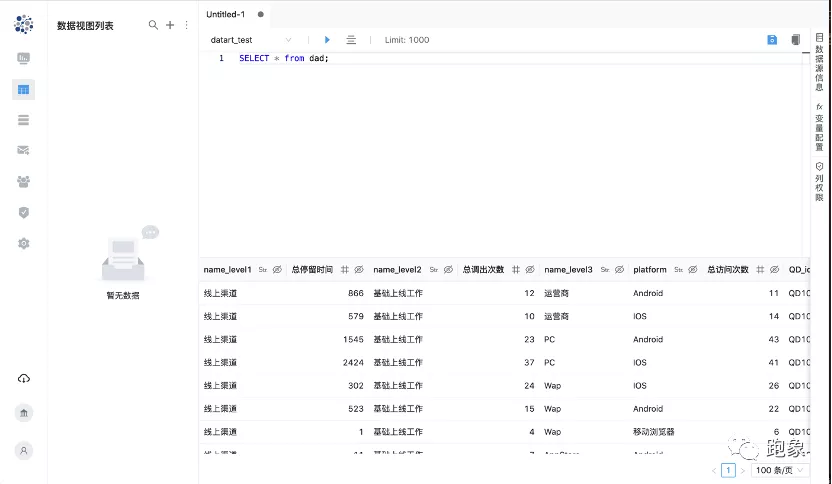832x484 pixels.
Task: Click the Limit: 1000 field
Action: pyautogui.click(x=407, y=40)
